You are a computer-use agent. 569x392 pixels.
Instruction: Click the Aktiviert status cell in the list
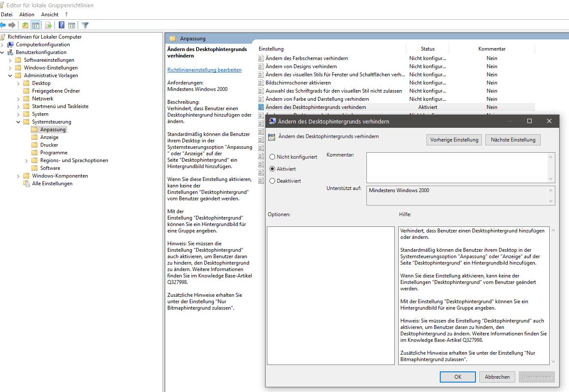[428, 107]
